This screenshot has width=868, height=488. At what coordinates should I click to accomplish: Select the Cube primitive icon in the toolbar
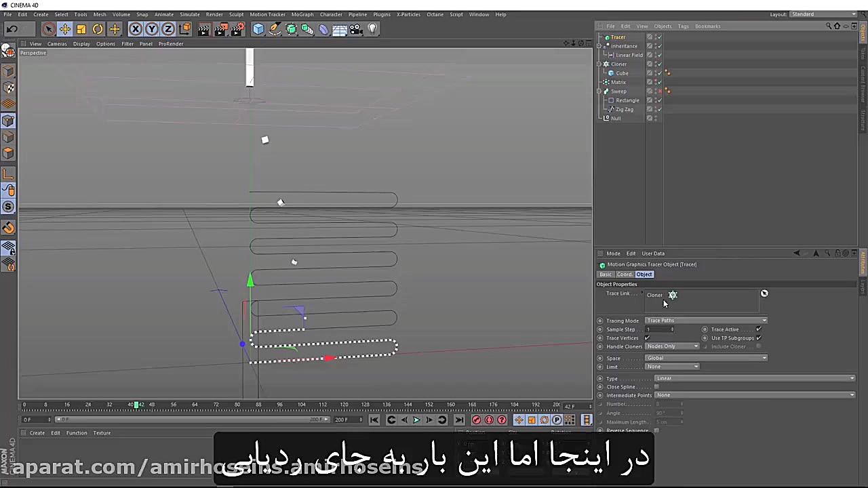tap(258, 28)
